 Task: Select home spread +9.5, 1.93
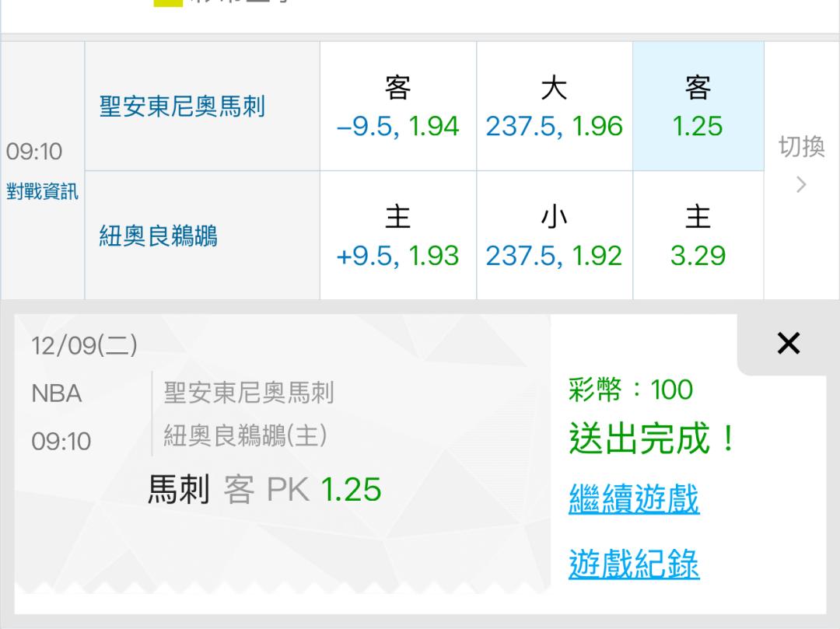(398, 236)
